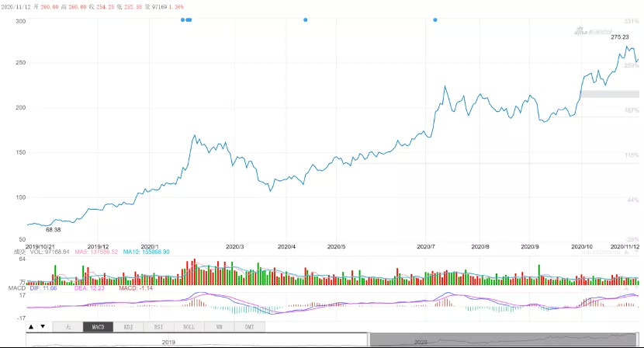The height and width of the screenshot is (348, 644).
Task: Click the 2019 section of the range navigator
Action: click(x=197, y=339)
